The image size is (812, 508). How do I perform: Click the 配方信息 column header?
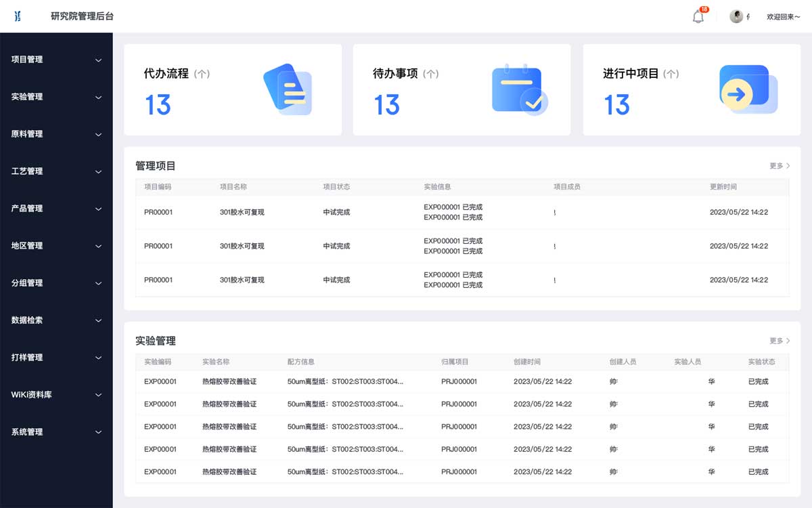[301, 362]
